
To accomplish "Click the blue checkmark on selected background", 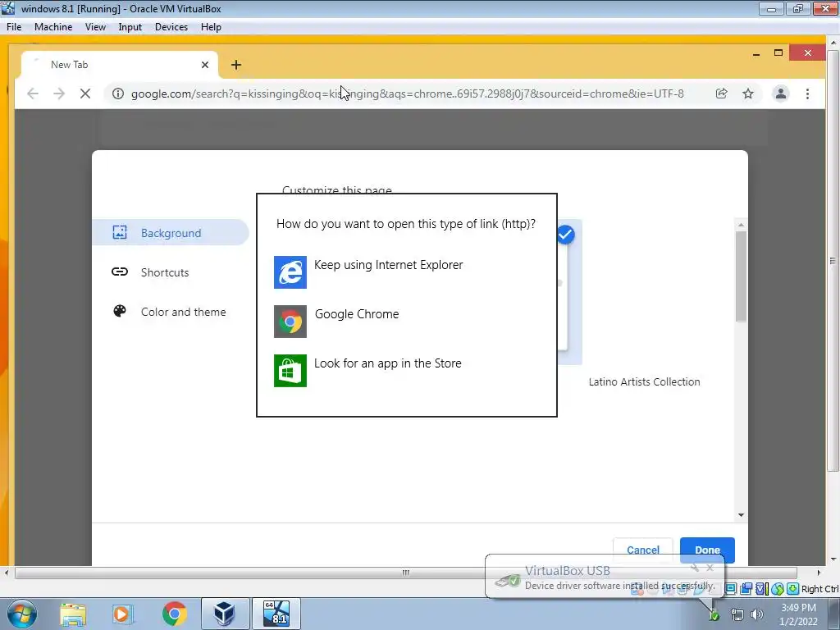I will tap(565, 235).
